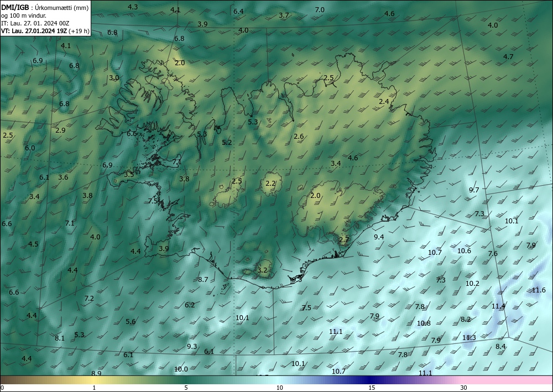Click the glacier value 3.2
Screen dimensions: 553x392
pyautogui.click(x=262, y=270)
